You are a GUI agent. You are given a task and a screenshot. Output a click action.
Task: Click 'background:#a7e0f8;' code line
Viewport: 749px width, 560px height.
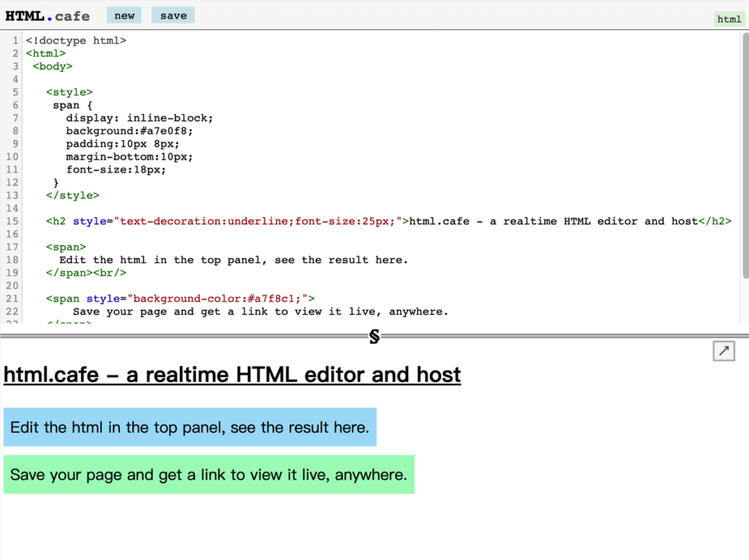coord(129,131)
